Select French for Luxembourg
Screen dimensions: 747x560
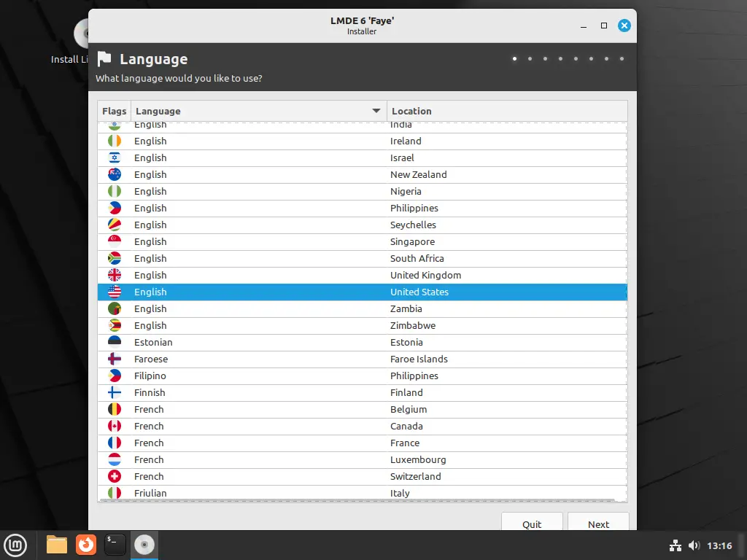[x=362, y=459]
